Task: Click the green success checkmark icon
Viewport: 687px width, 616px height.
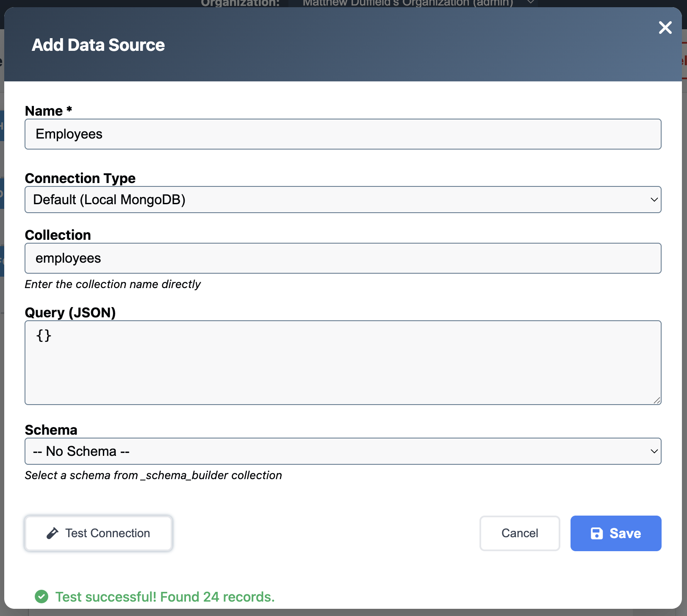Action: [x=41, y=597]
